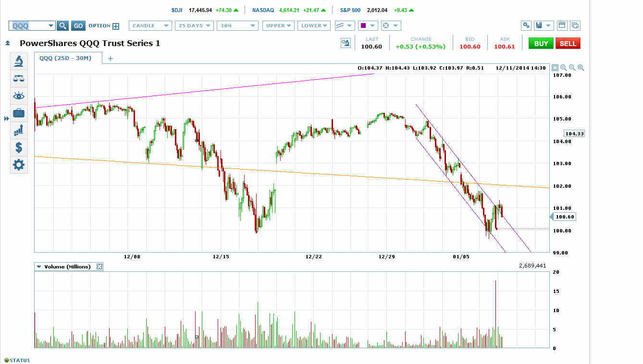Click the purple color swatch

pos(363,25)
